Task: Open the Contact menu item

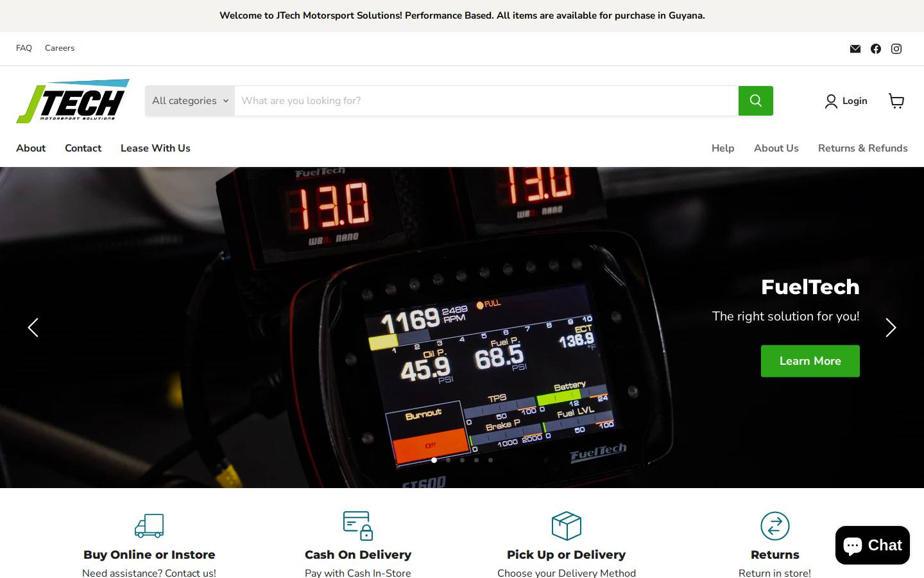Action: click(x=83, y=148)
